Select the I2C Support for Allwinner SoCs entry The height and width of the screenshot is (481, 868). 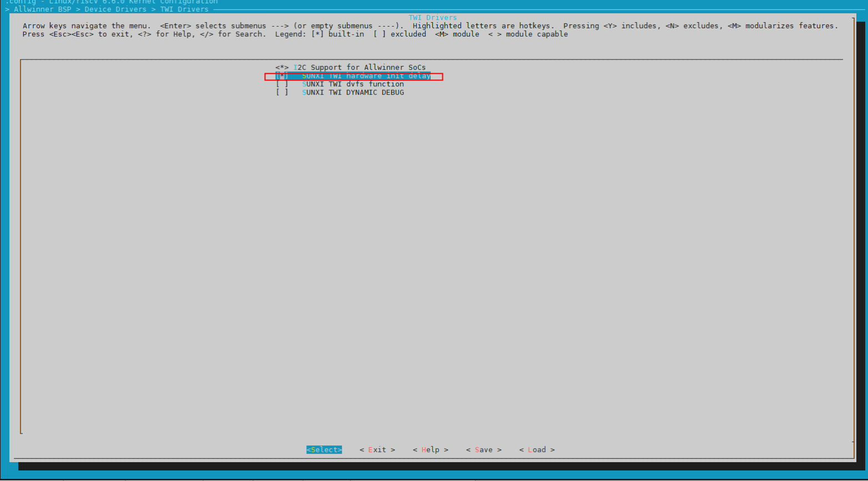pos(359,68)
